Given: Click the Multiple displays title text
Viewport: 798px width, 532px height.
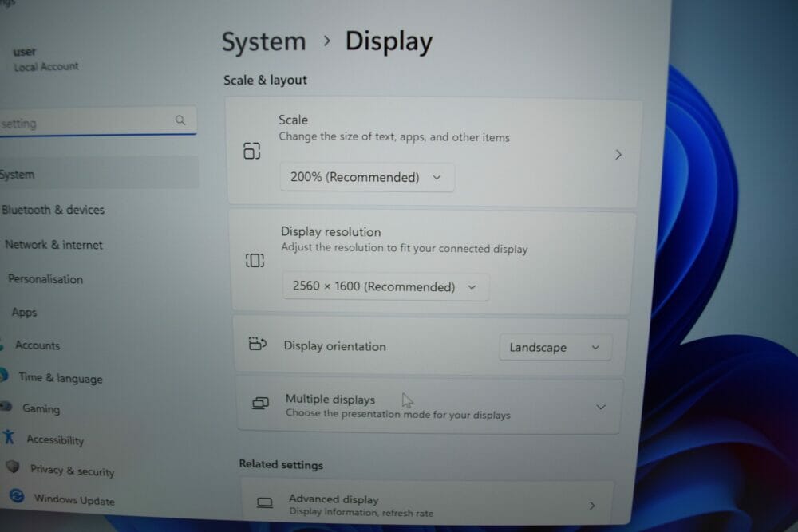Looking at the screenshot, I should click(x=330, y=400).
